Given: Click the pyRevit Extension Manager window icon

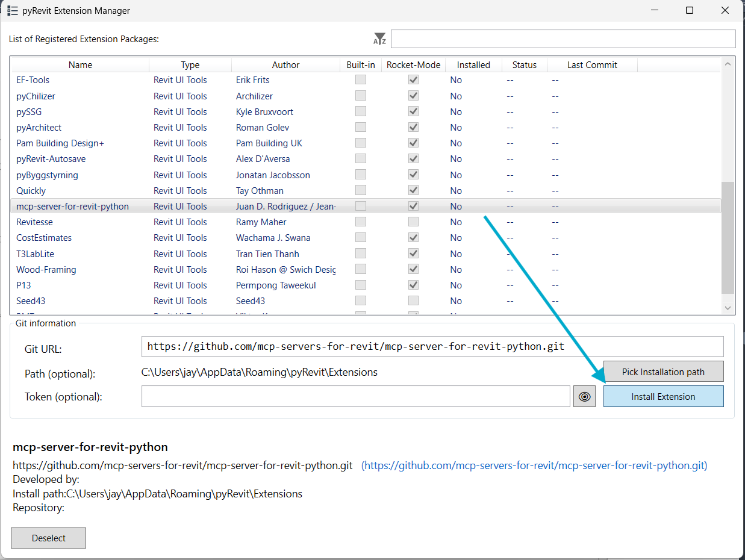Looking at the screenshot, I should (12, 11).
